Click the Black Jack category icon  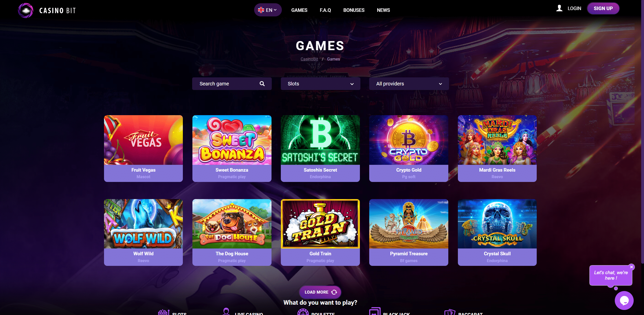pos(375,311)
